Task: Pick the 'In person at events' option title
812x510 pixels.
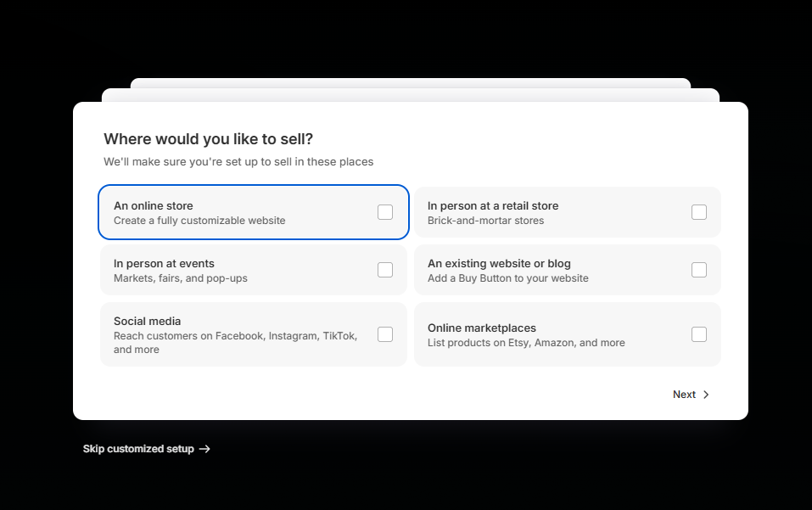Action: coord(164,263)
